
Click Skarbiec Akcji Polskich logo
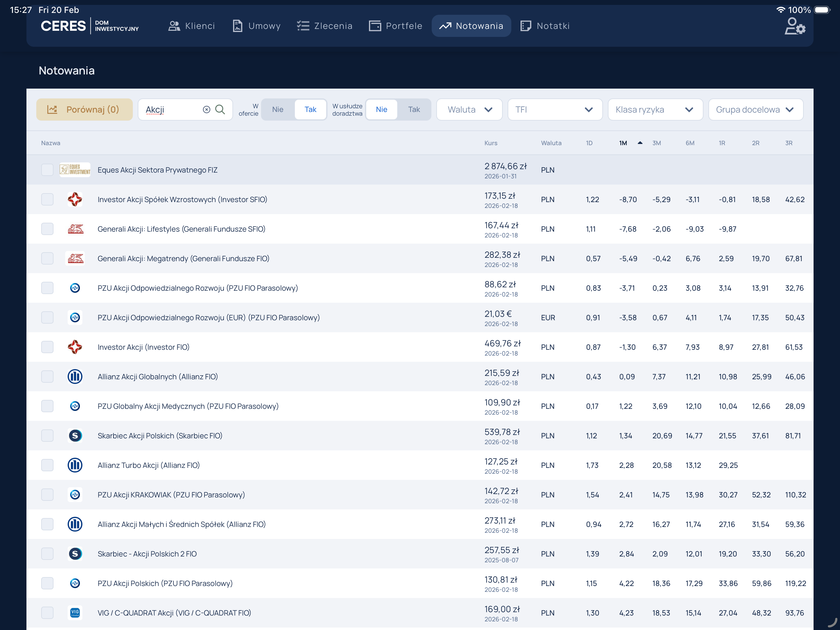[x=75, y=436]
